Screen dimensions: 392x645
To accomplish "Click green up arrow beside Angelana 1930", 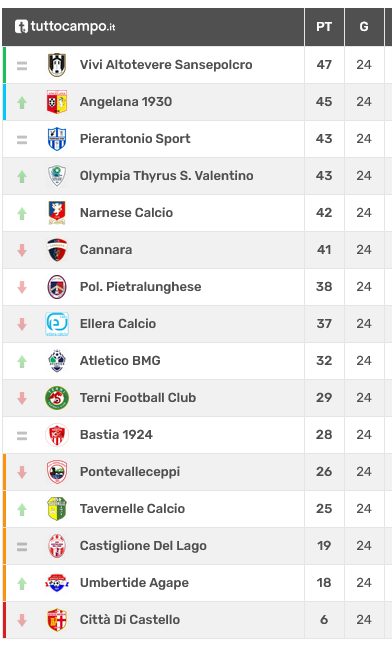I will click(22, 102).
